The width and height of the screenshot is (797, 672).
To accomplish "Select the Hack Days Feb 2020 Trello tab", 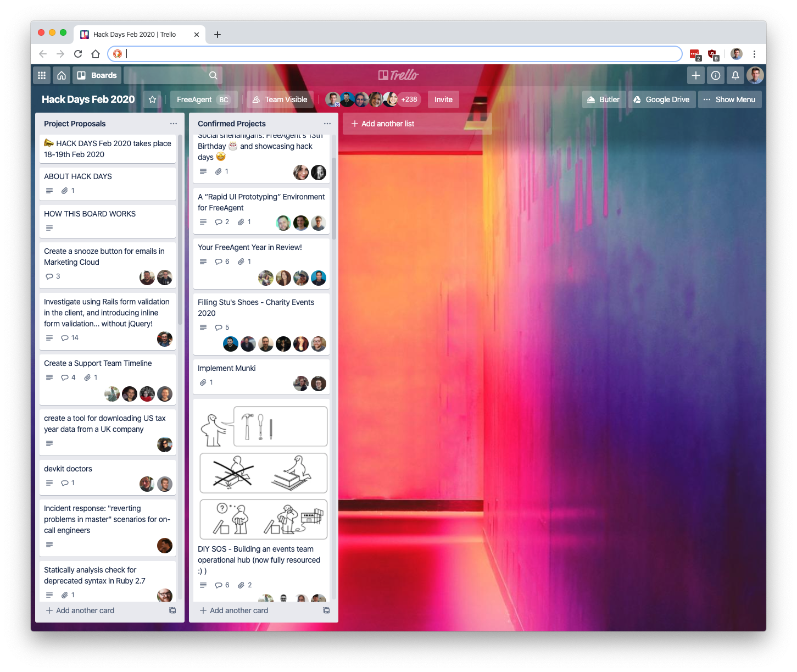I will (140, 35).
